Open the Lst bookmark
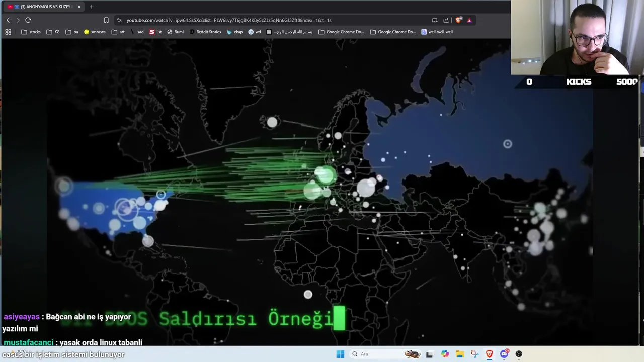 155,32
